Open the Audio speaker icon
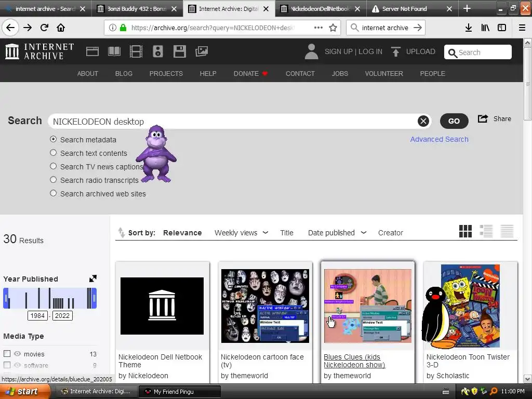532x399 pixels. tap(158, 51)
